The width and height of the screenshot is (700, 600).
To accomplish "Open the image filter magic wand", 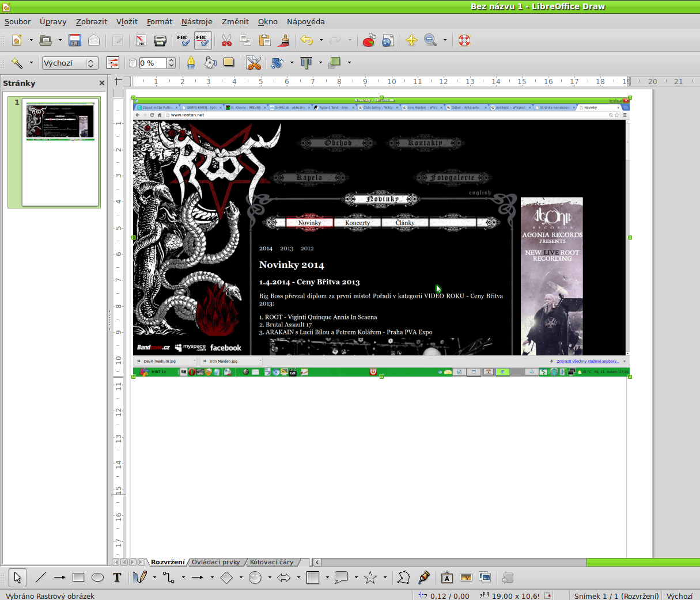I will point(17,63).
